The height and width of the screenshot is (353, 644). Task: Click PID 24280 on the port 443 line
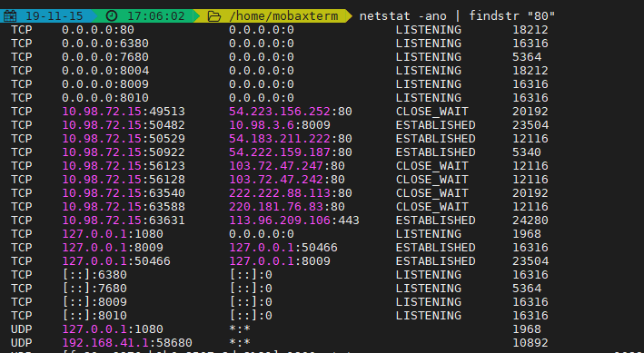530,220
